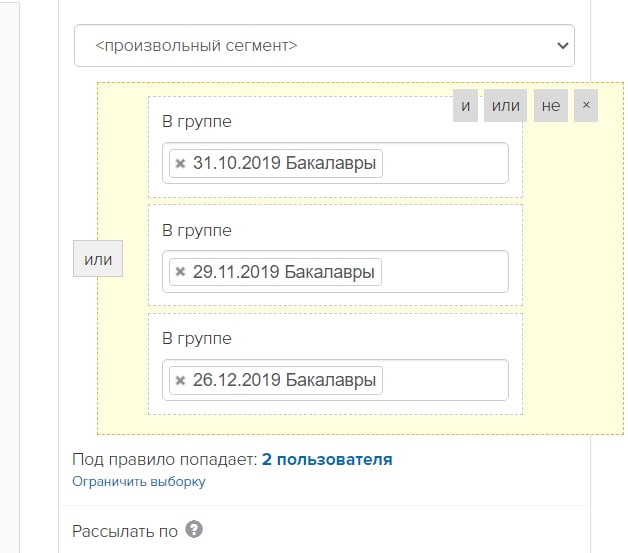The height and width of the screenshot is (553, 628).
Task: Open the <произвольный сегмент> segment dropdown
Action: tap(324, 46)
